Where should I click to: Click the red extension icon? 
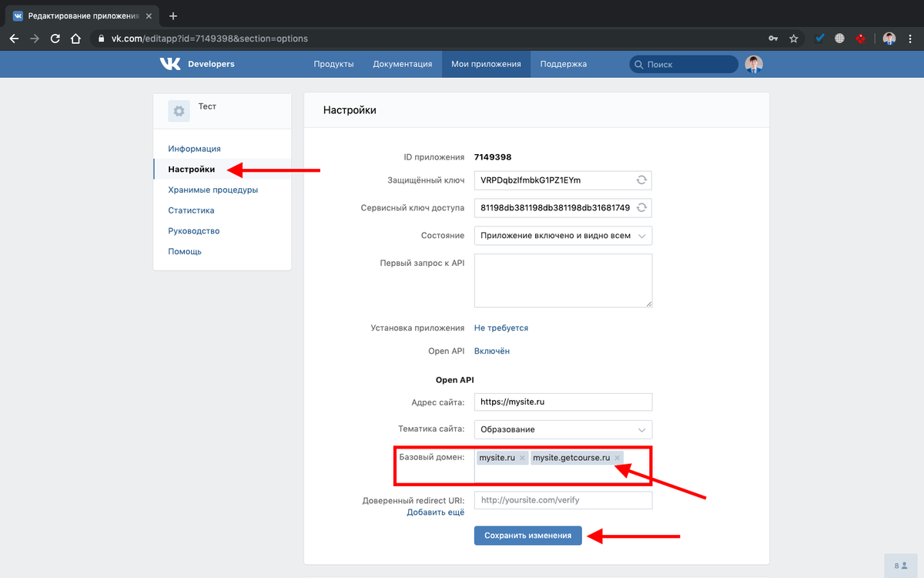pos(861,39)
